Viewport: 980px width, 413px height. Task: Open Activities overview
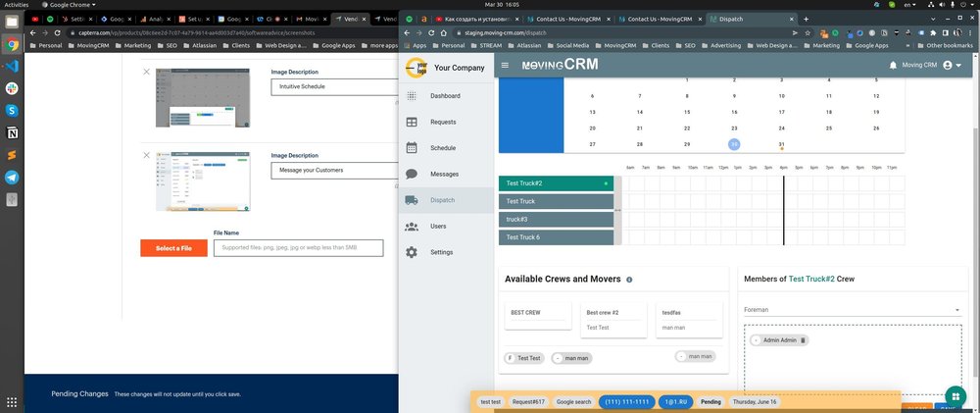17,4
